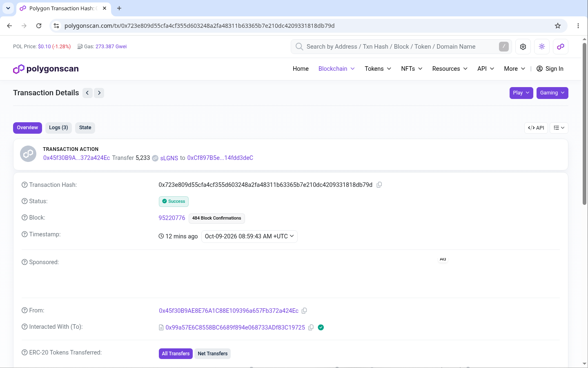Open recipient address 0xCf897B5e...14fdd3deC
The width and height of the screenshot is (588, 368).
(x=220, y=158)
